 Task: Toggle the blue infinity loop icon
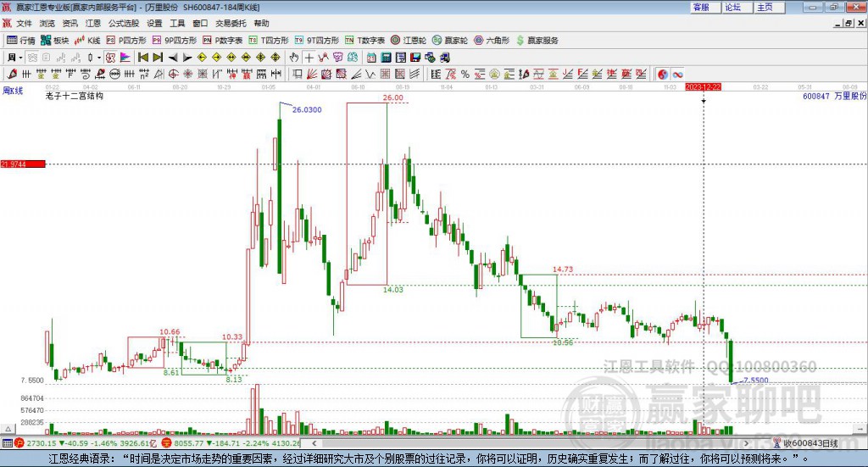[677, 74]
